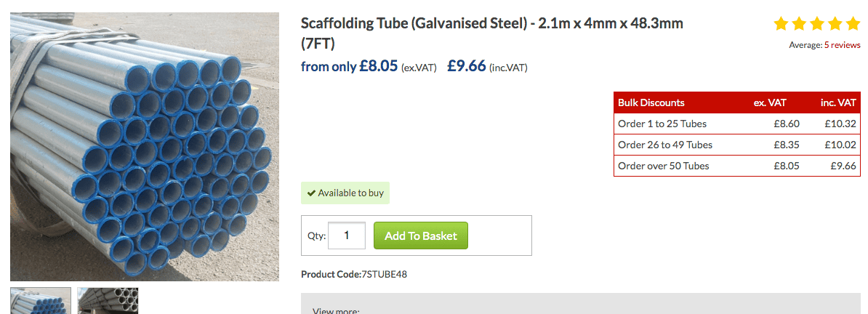The image size is (868, 314).
Task: Click the fifth gold rating star
Action: click(853, 24)
